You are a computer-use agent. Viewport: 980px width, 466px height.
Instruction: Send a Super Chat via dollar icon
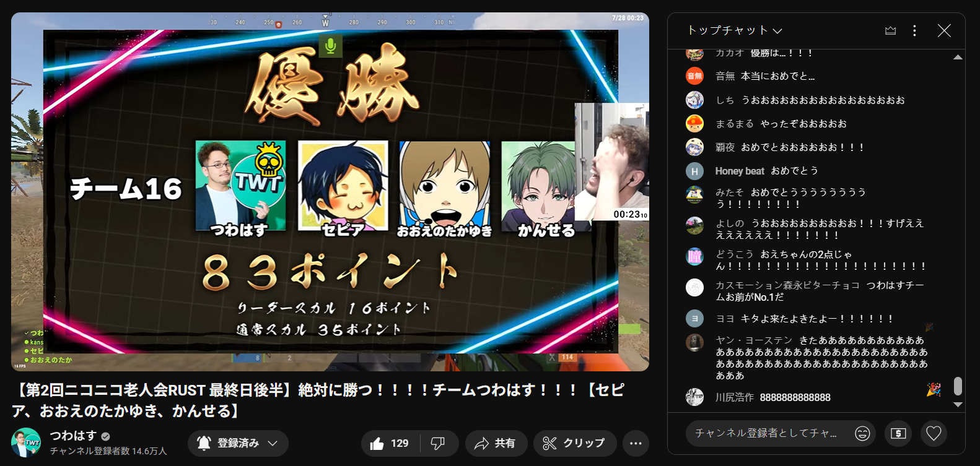click(x=898, y=433)
